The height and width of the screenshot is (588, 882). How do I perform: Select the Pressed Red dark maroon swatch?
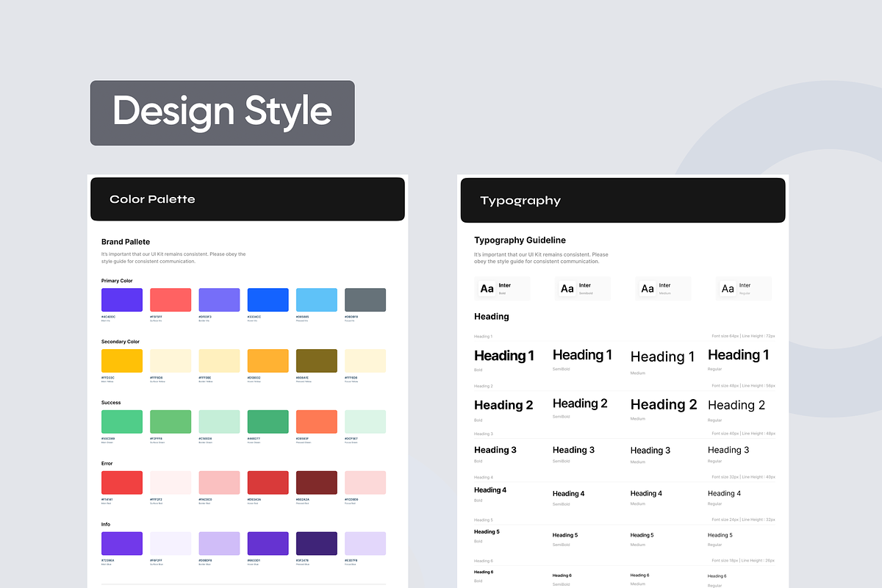click(x=317, y=483)
